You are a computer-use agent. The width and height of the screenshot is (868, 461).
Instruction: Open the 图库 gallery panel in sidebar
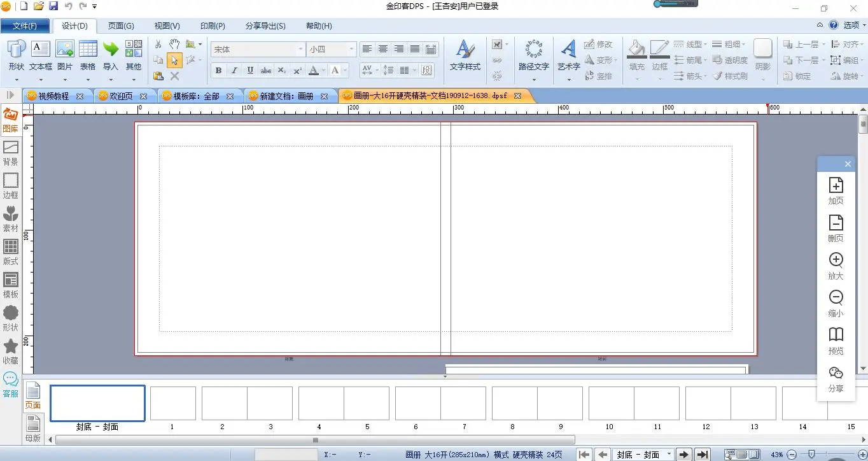click(10, 120)
